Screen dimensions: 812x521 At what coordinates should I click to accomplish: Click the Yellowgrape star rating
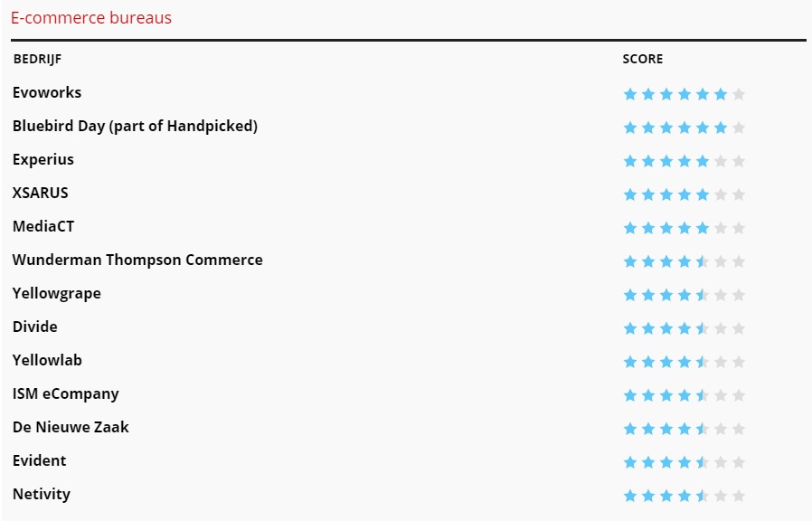click(685, 295)
